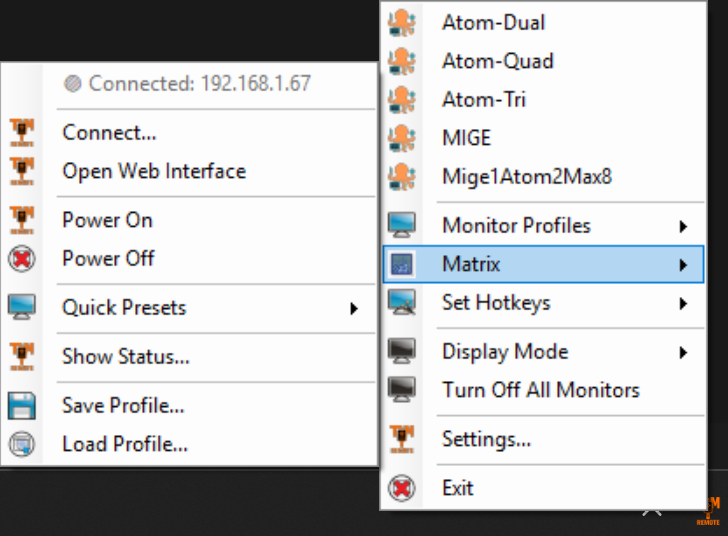Select Turn Off All Monitors

pyautogui.click(x=543, y=390)
